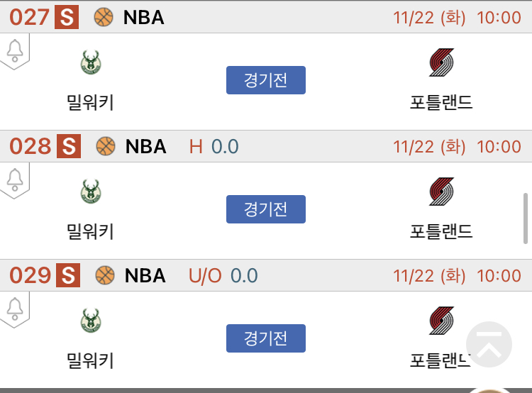
Task: Click the red S badge next to 027
Action: tap(67, 17)
